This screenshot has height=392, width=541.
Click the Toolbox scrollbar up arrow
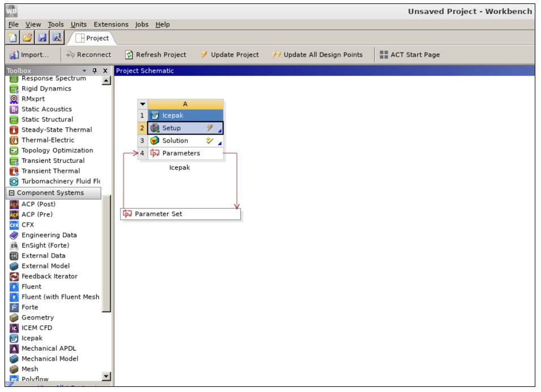point(106,81)
